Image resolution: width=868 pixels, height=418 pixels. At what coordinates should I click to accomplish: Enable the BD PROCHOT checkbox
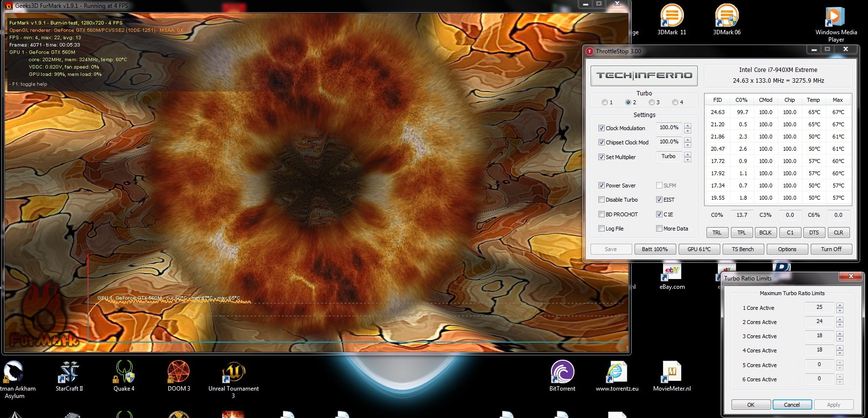[x=601, y=214]
